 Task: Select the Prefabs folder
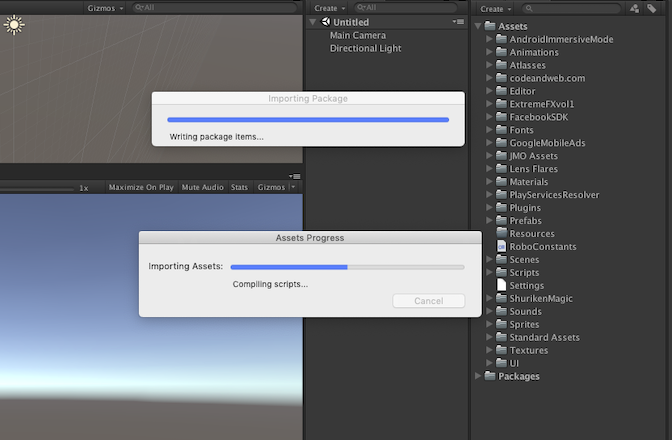click(525, 221)
